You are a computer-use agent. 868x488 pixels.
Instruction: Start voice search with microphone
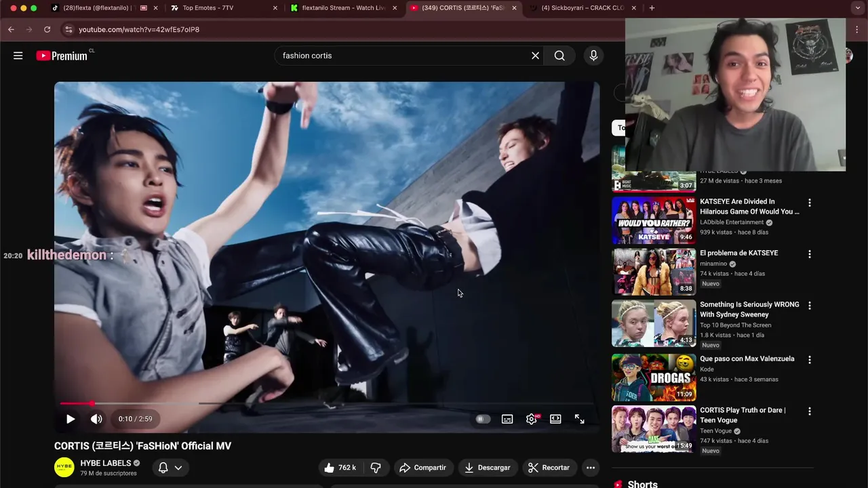[x=593, y=56]
